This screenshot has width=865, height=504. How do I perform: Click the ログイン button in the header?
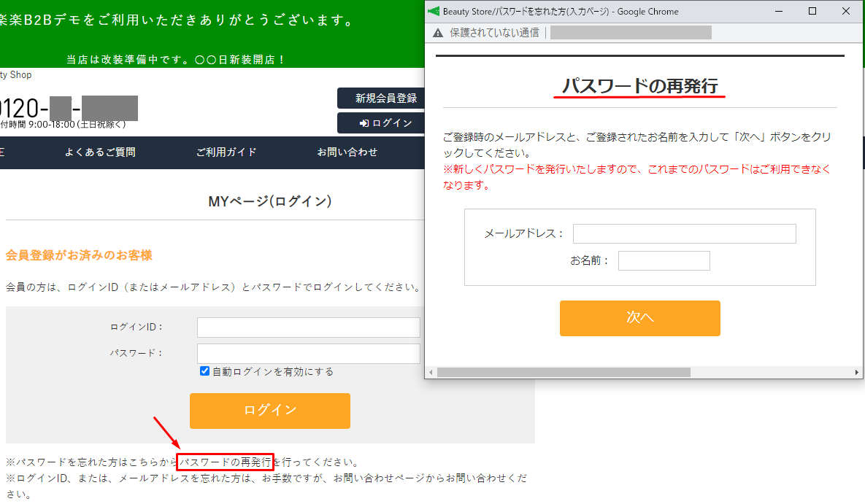[381, 123]
